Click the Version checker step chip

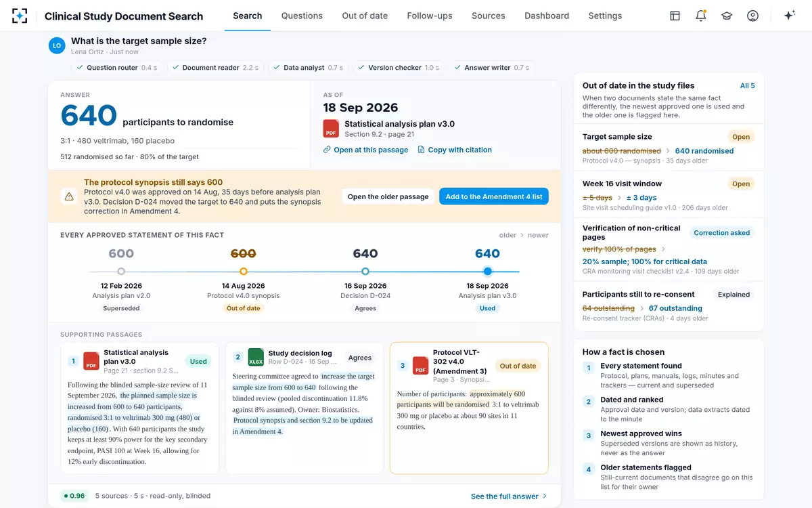(x=399, y=68)
